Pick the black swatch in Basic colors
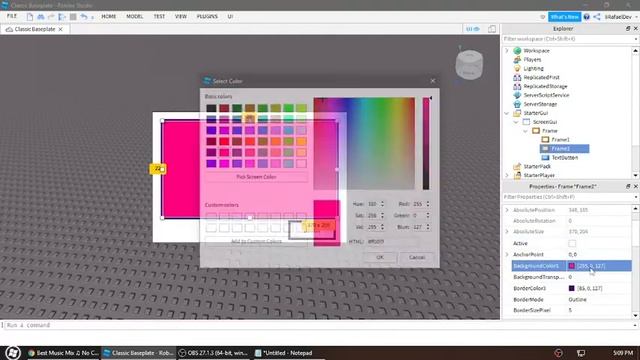640x360 pixels. (211, 108)
